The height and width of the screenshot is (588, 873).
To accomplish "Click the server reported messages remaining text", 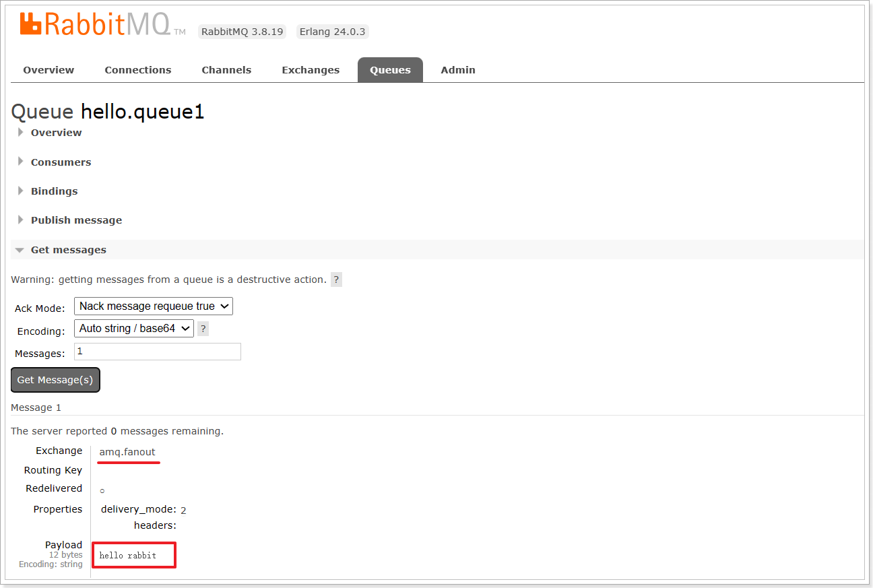I will tap(117, 431).
